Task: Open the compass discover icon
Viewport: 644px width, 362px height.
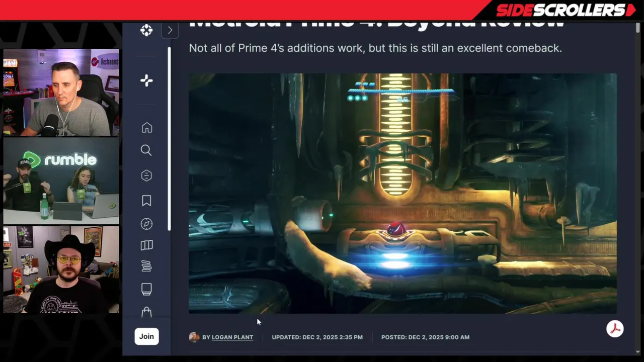Action: (x=146, y=224)
